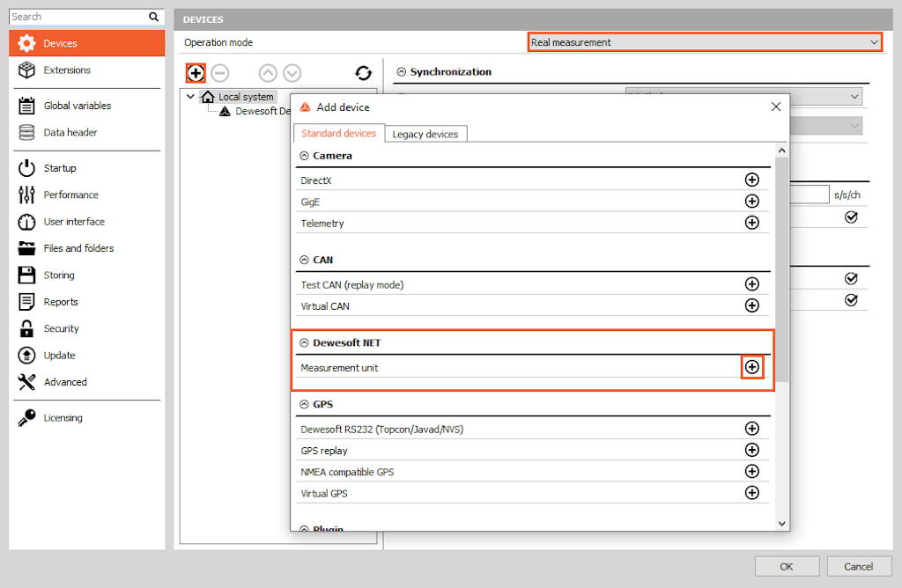Add the Telemetry camera device
902x588 pixels.
click(x=752, y=223)
